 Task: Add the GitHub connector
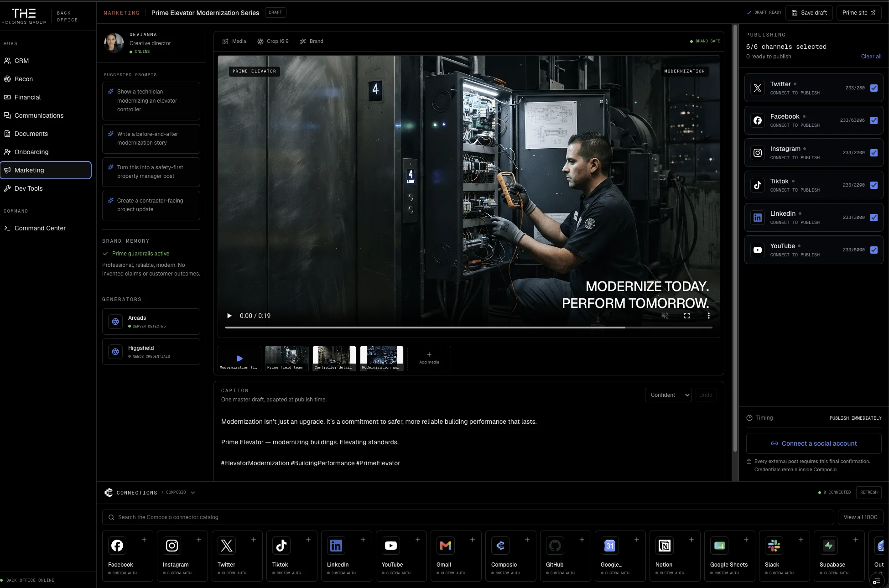click(x=582, y=540)
